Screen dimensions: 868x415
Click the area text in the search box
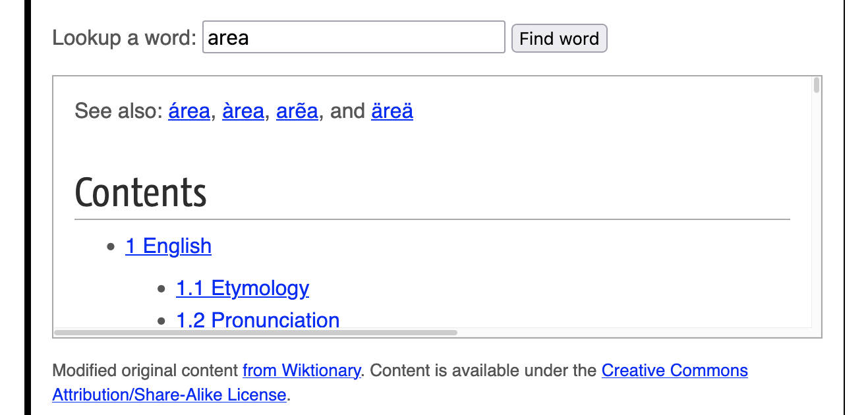coord(229,38)
